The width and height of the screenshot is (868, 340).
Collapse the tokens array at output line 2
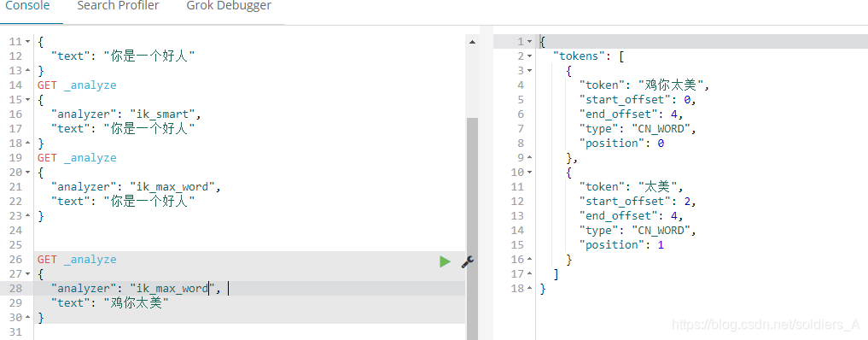coord(530,56)
